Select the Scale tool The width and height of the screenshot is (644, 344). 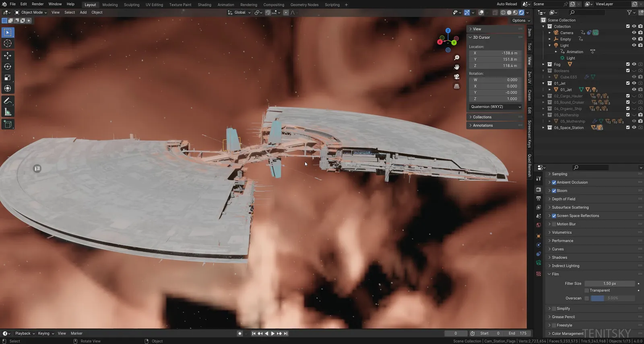[x=8, y=77]
